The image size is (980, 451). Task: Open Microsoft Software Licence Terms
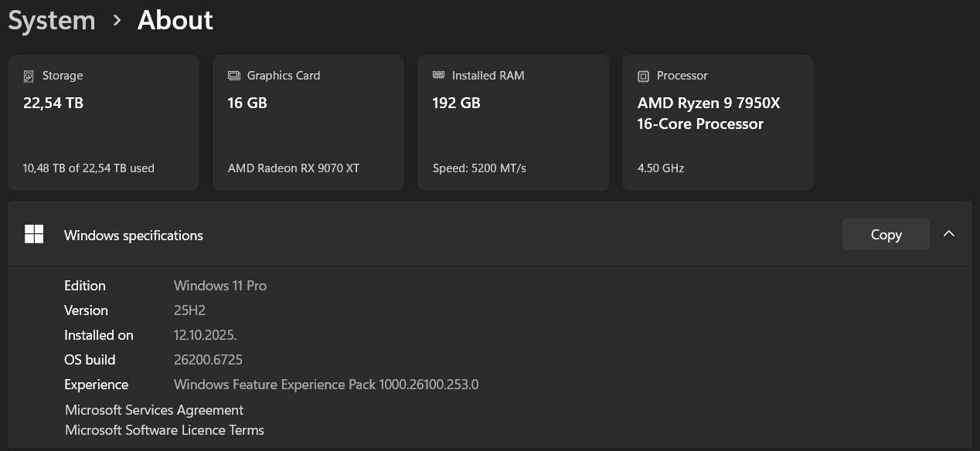[165, 430]
